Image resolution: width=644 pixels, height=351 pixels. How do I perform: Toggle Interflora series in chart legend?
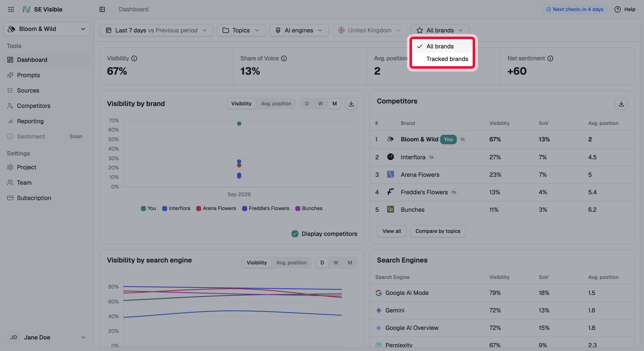click(x=176, y=208)
